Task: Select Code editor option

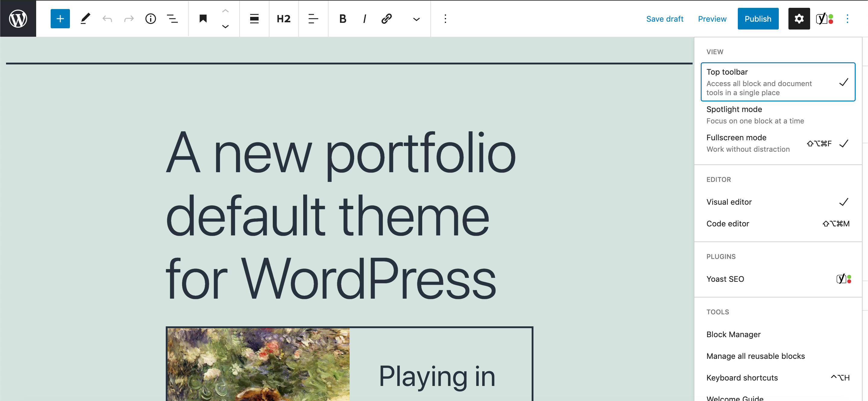Action: (x=728, y=223)
